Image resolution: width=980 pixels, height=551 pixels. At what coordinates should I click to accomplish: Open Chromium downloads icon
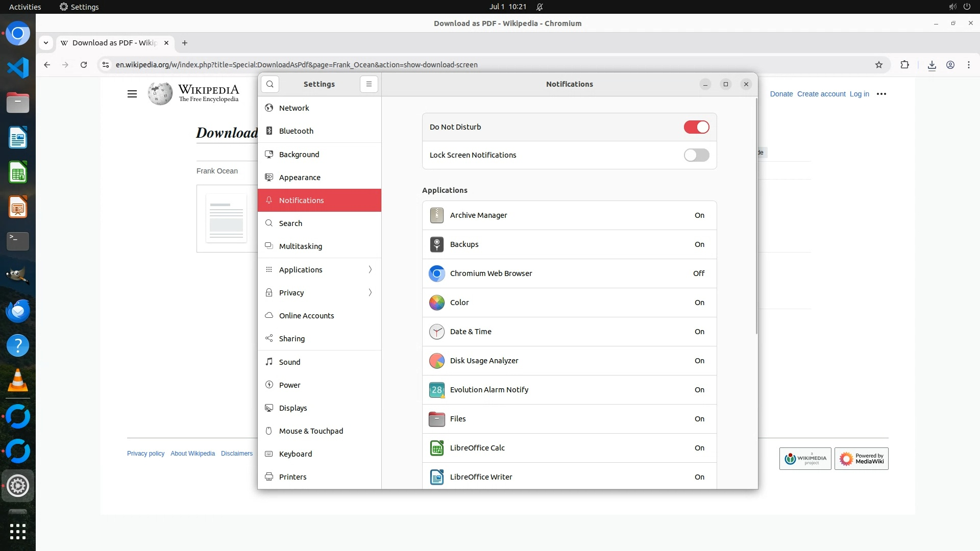(x=932, y=65)
